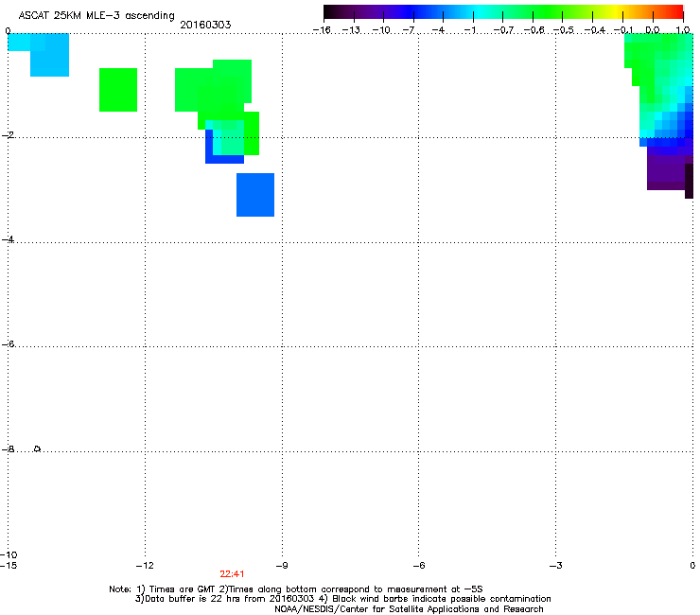700x615 pixels.
Task: Click the longitude axis label "-15"
Action: tap(9, 566)
